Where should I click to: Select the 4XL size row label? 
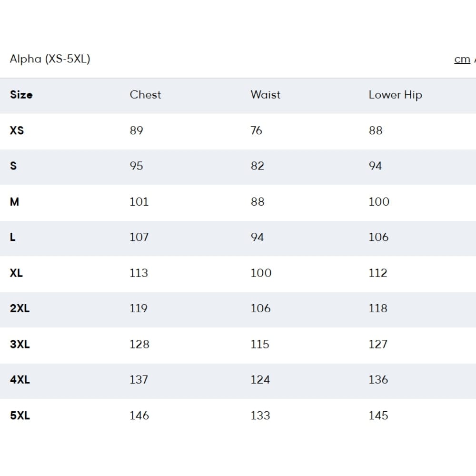coord(20,380)
